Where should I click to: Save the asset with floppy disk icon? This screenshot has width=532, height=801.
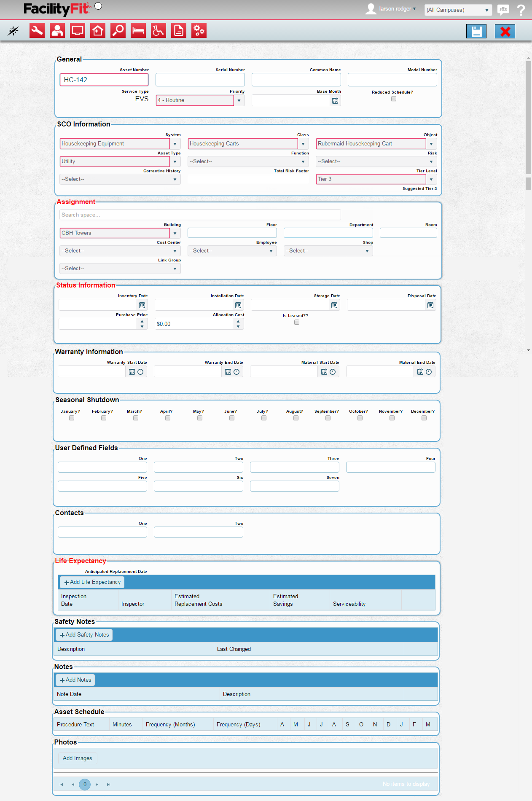[476, 31]
